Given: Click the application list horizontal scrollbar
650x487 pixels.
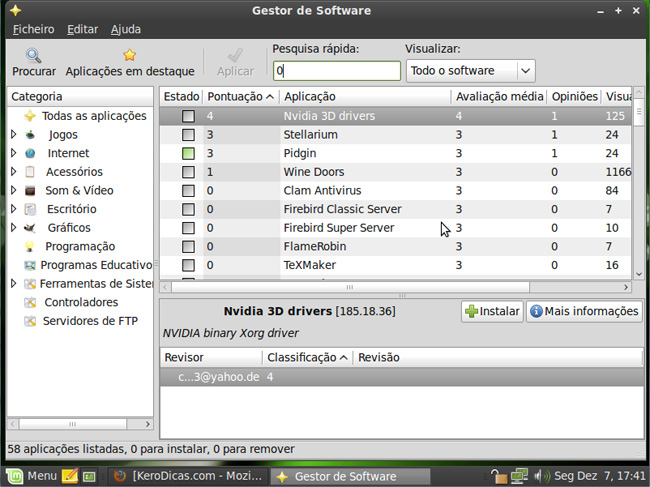Looking at the screenshot, I should tap(350, 287).
